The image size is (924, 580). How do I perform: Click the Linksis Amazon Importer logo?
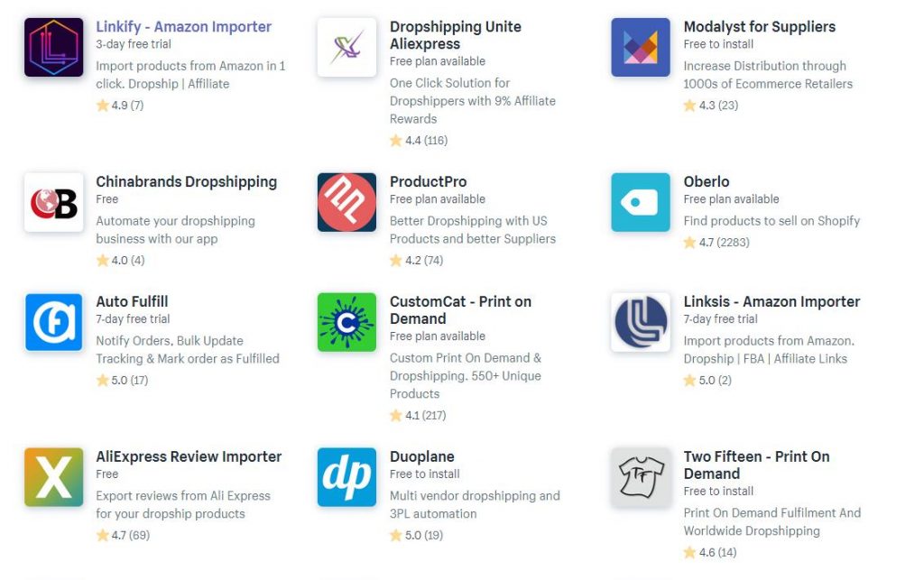pos(641,322)
